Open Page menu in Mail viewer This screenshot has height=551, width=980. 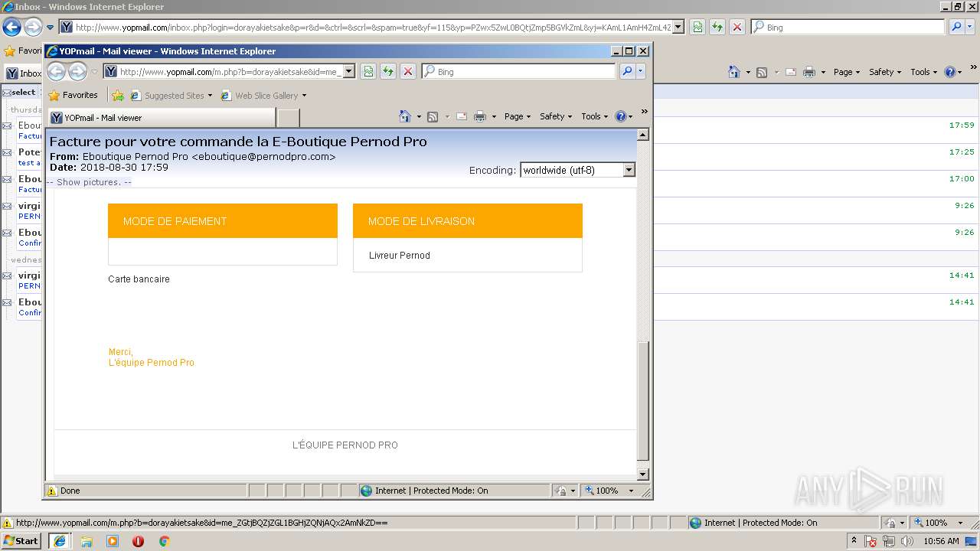point(518,116)
